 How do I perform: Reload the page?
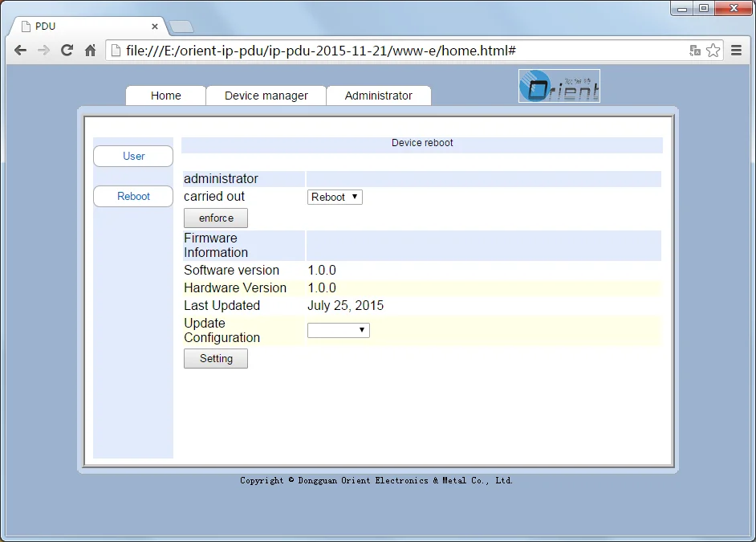tap(67, 50)
